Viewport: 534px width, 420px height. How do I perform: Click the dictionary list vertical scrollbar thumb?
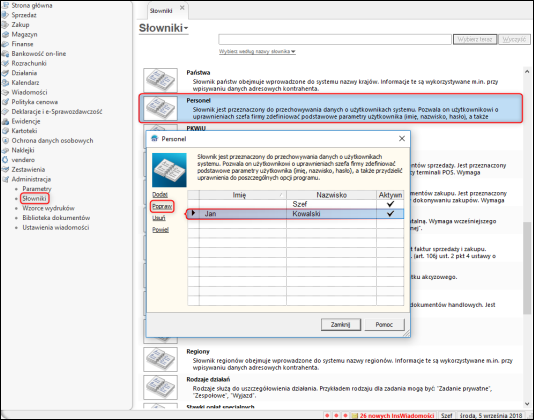click(x=527, y=268)
